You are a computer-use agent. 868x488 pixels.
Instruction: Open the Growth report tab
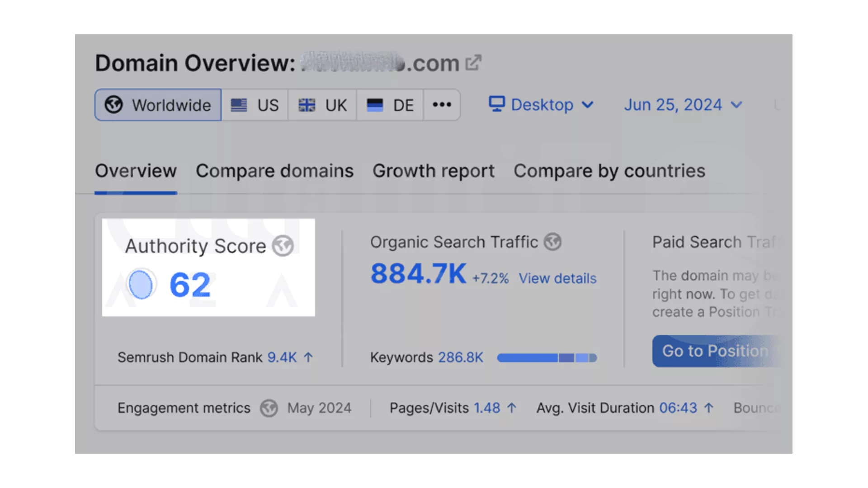pyautogui.click(x=433, y=171)
